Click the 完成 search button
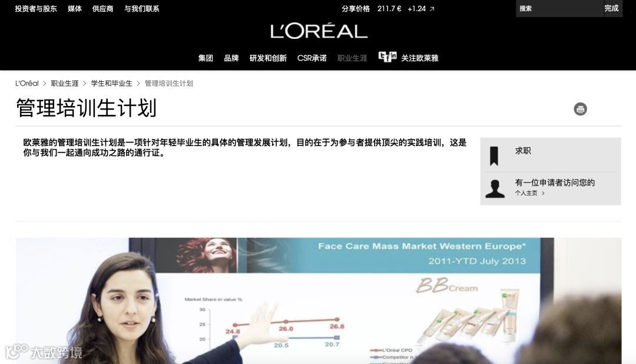The height and width of the screenshot is (364, 636). pos(611,8)
